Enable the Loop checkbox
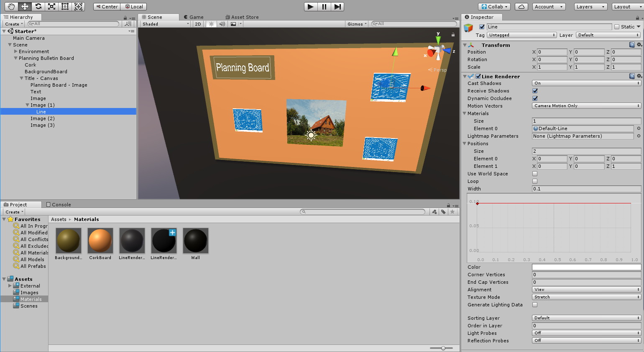Screen dimensions: 644x352 [x=535, y=181]
